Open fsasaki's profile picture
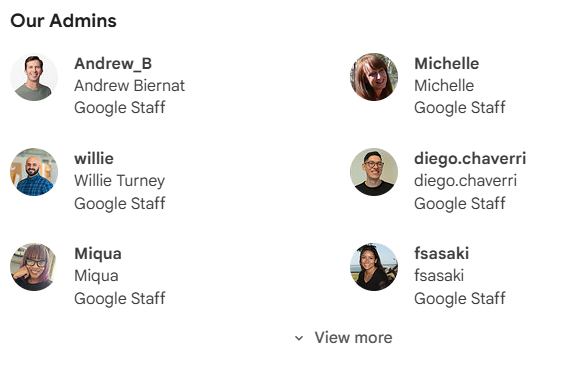The height and width of the screenshot is (368, 571). tap(374, 267)
